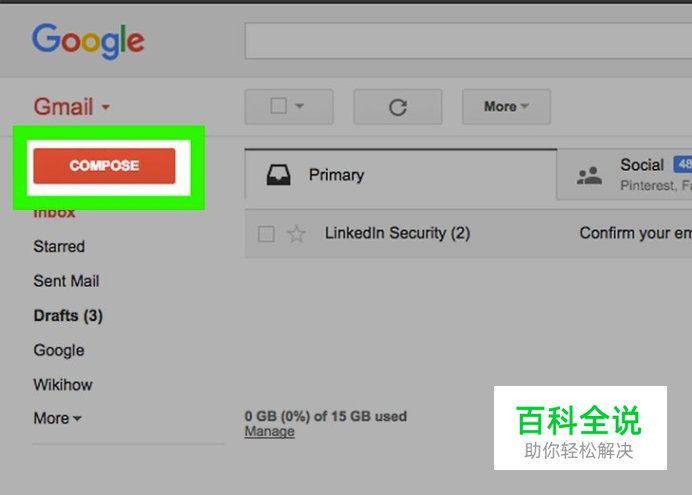Click the Social people icon
Image resolution: width=692 pixels, height=495 pixels.
(589, 176)
